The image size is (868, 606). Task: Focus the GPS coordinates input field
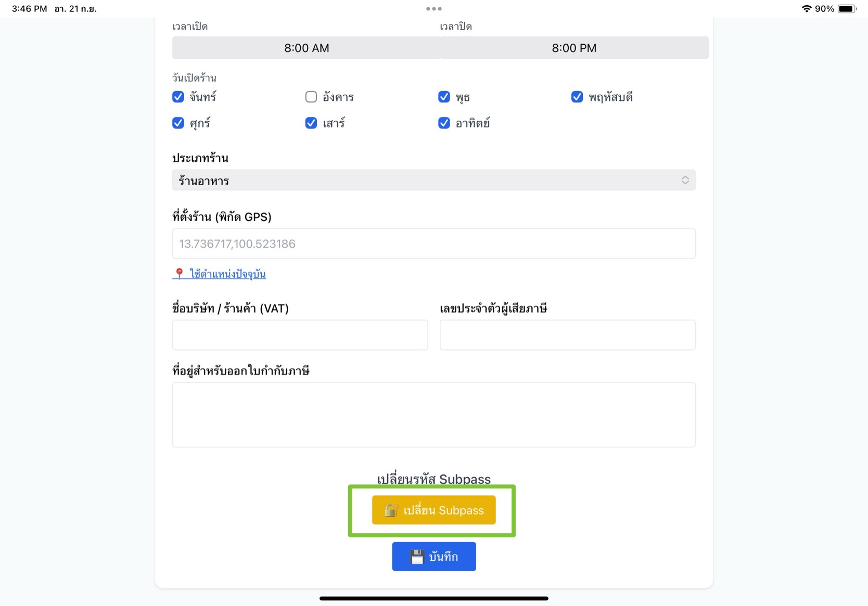tap(433, 243)
